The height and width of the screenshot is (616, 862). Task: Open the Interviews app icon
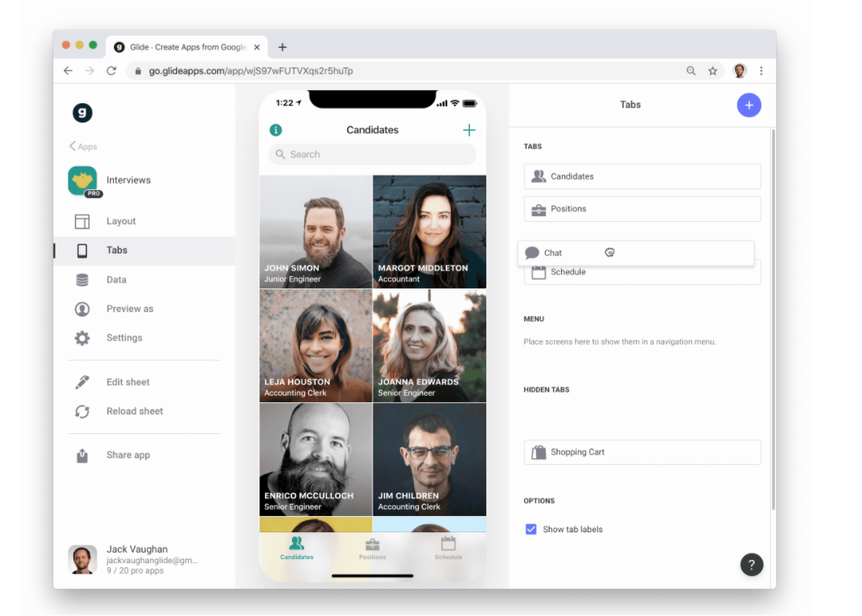click(x=83, y=180)
